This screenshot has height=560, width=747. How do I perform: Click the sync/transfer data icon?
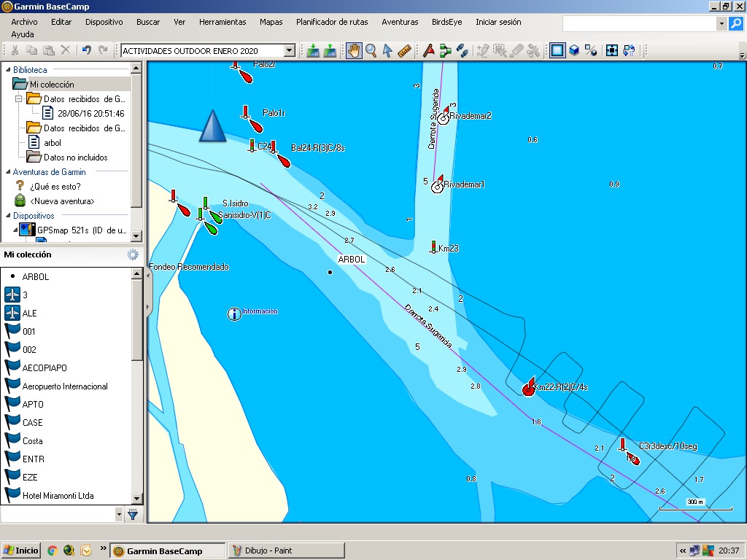pos(629,50)
